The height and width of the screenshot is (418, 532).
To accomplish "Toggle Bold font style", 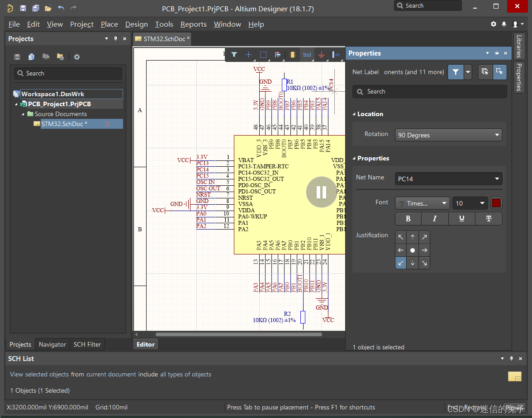I will 408,219.
